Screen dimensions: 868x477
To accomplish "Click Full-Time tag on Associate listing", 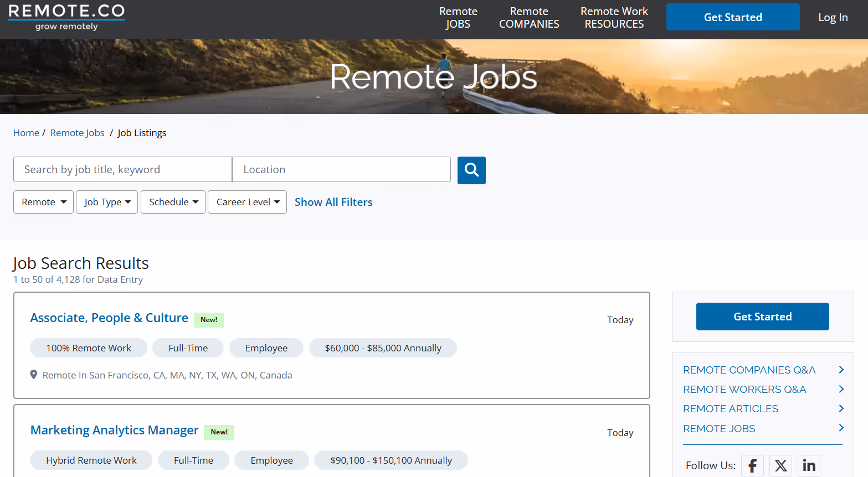I will (x=188, y=348).
